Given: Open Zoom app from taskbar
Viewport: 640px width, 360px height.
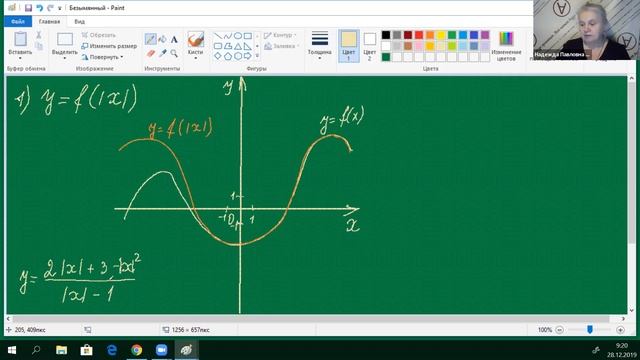Looking at the screenshot, I should tap(161, 350).
